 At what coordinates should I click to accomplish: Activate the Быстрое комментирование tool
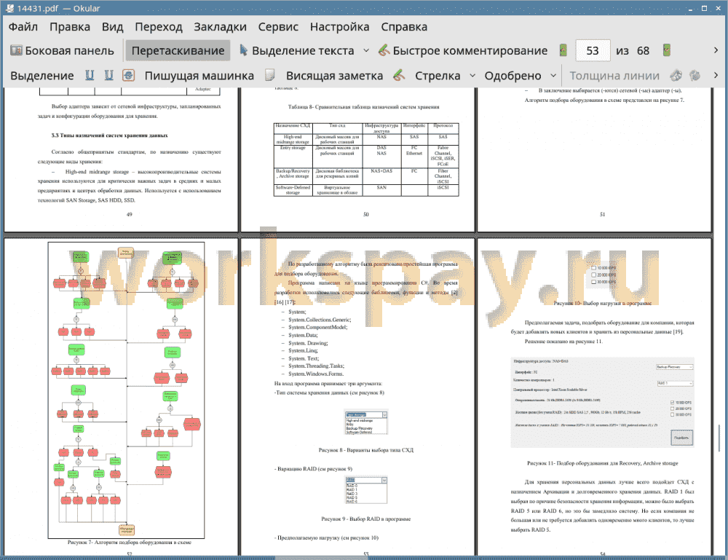click(x=463, y=51)
